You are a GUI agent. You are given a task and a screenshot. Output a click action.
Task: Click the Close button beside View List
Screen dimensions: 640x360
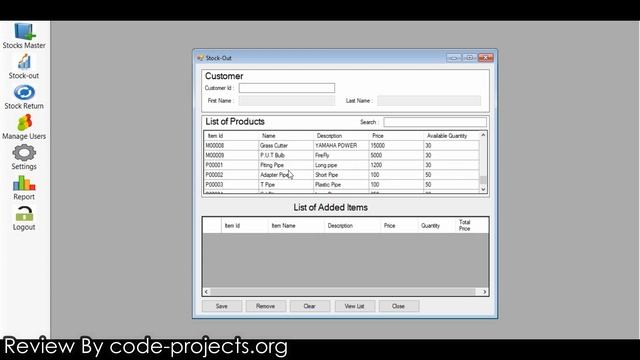coord(399,306)
